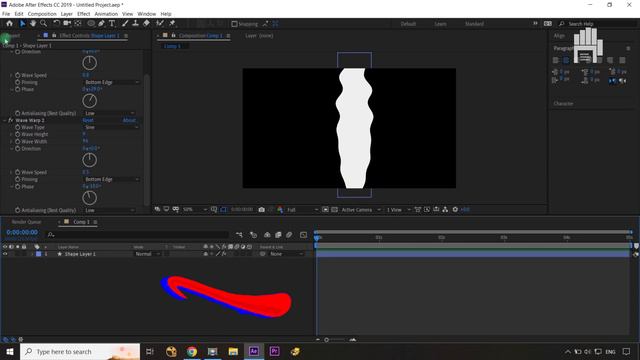The height and width of the screenshot is (360, 640).
Task: Go to the Home screen icon
Action: pos(9,24)
